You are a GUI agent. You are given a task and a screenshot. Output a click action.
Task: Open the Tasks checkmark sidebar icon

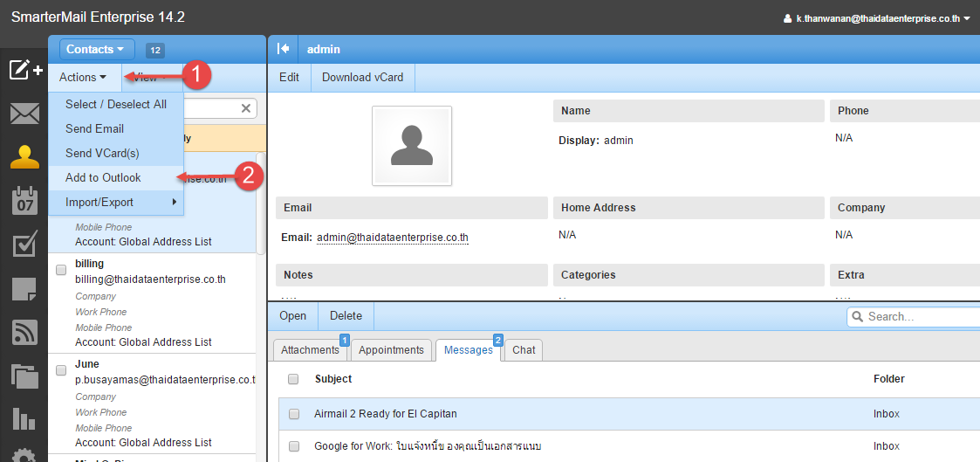pyautogui.click(x=25, y=245)
